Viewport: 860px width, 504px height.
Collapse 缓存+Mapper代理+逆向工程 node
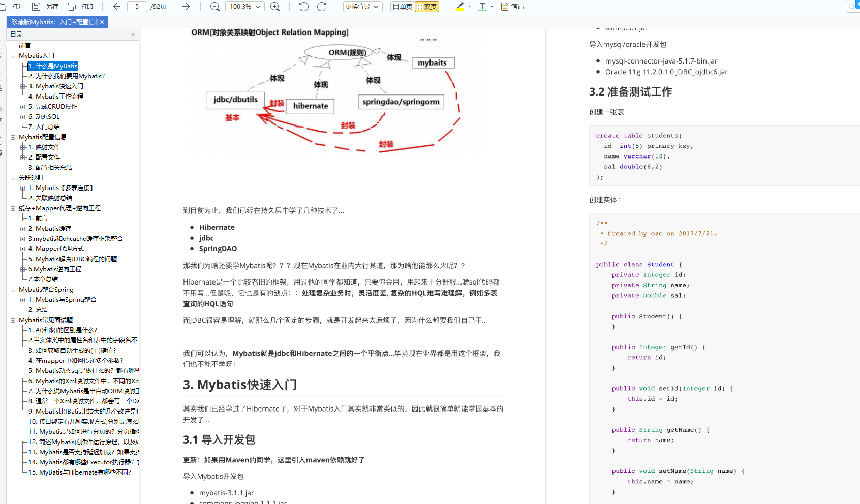(13, 208)
